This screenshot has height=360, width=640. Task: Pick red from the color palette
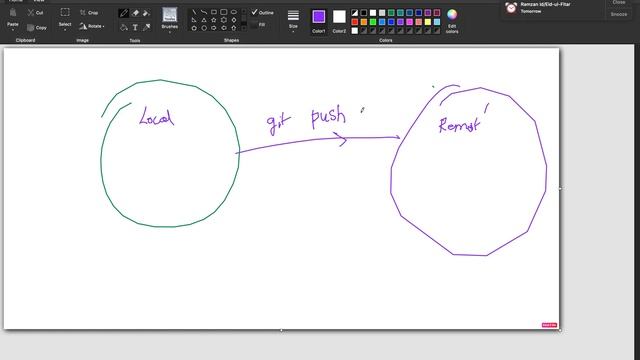[355, 22]
